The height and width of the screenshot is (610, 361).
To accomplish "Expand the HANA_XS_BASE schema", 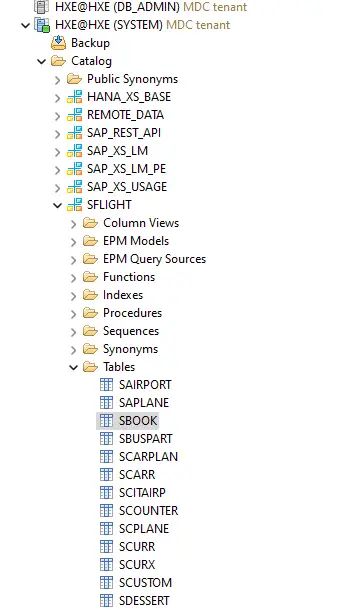I will pyautogui.click(x=58, y=98).
